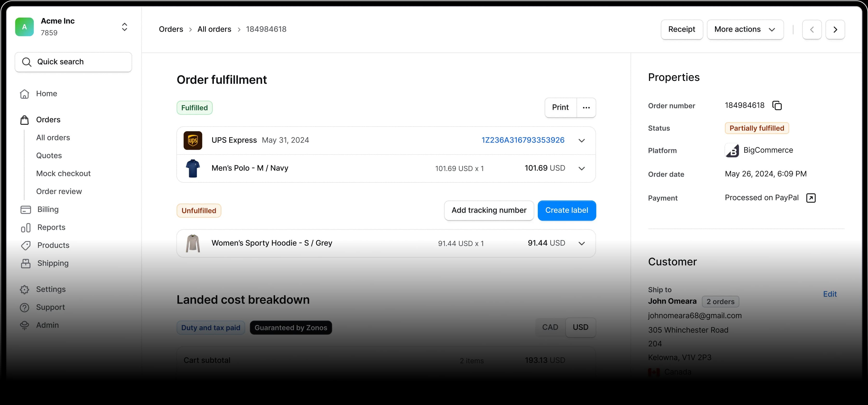Click the three-dot more options button

[x=586, y=107]
